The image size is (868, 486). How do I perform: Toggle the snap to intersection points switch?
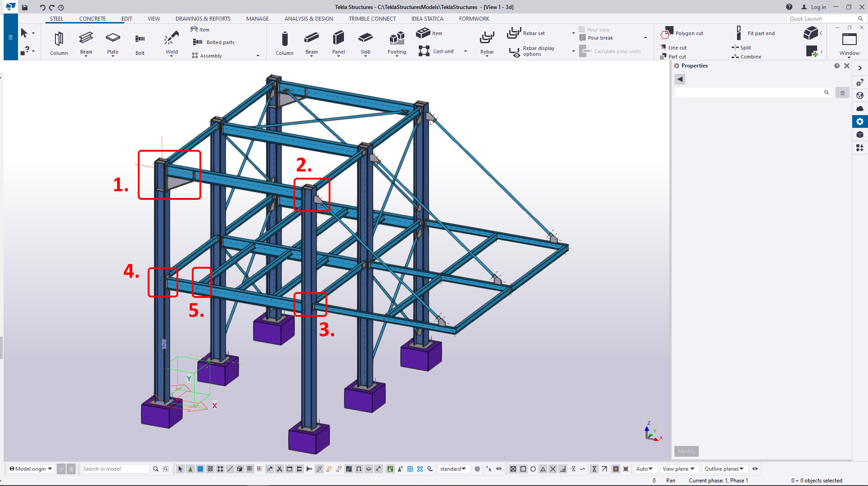(x=553, y=469)
